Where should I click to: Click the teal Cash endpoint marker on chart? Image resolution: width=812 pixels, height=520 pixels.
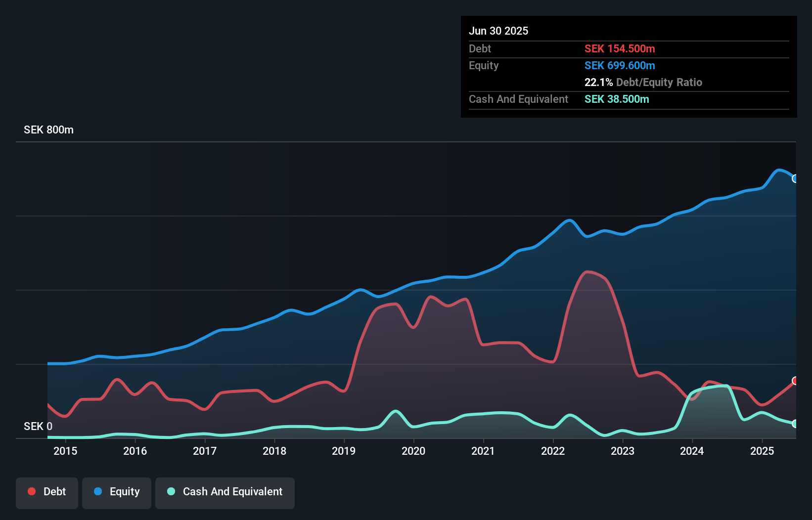coord(795,424)
